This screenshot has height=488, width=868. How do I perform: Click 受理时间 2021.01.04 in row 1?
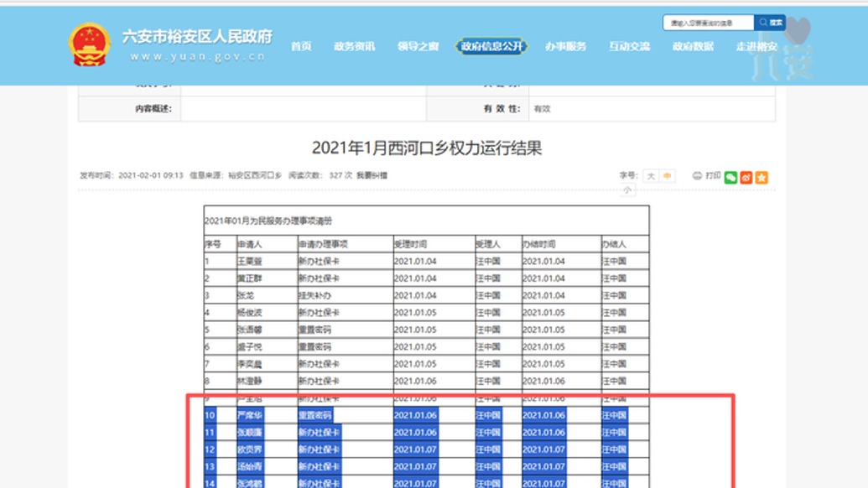click(x=415, y=261)
